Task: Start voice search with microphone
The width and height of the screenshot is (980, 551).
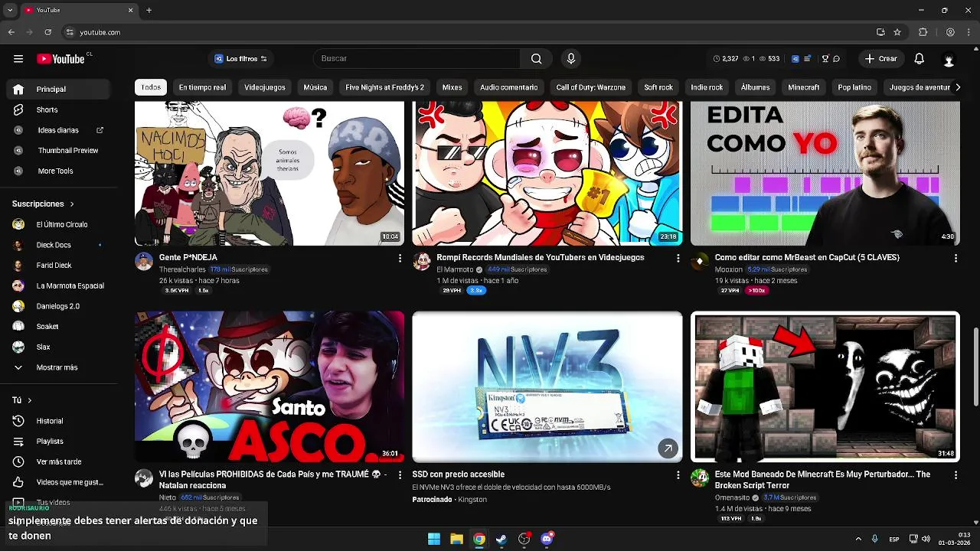Action: tap(570, 59)
